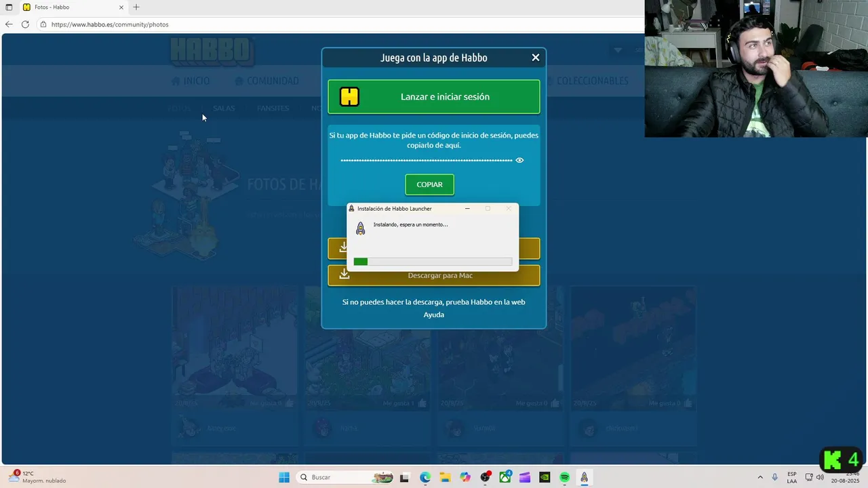868x488 pixels.
Task: Click the address bar showing habbo.es URL
Action: point(339,24)
